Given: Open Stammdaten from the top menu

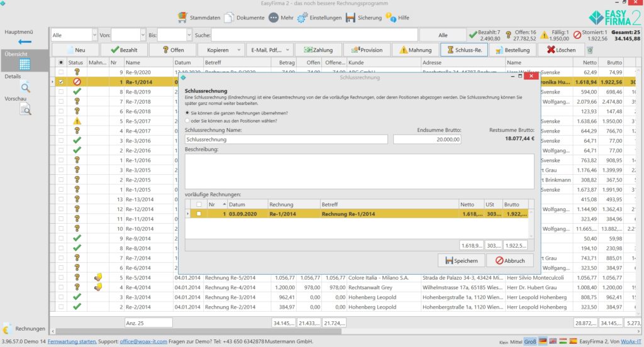Looking at the screenshot, I should coord(199,18).
